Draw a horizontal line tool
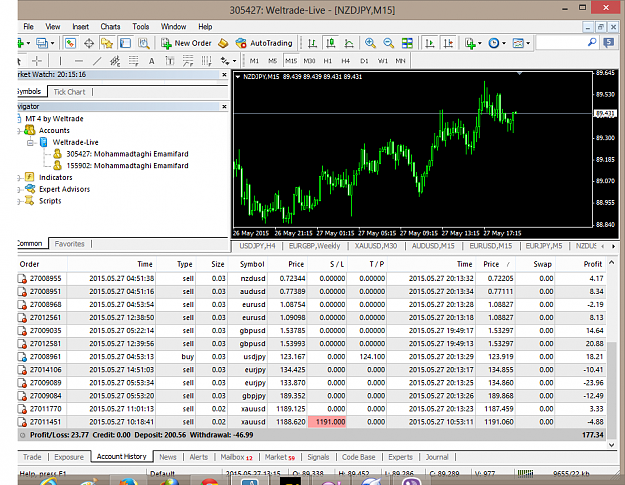 79,61
